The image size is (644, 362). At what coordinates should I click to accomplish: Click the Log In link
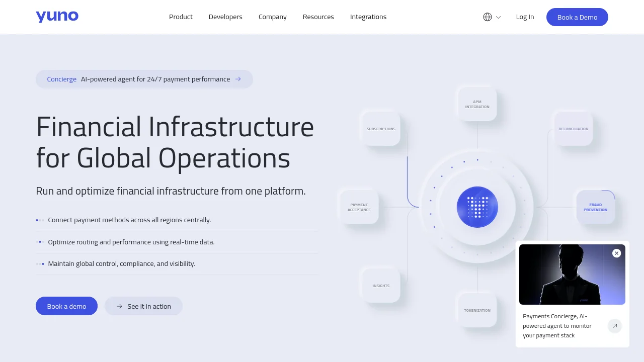525,17
